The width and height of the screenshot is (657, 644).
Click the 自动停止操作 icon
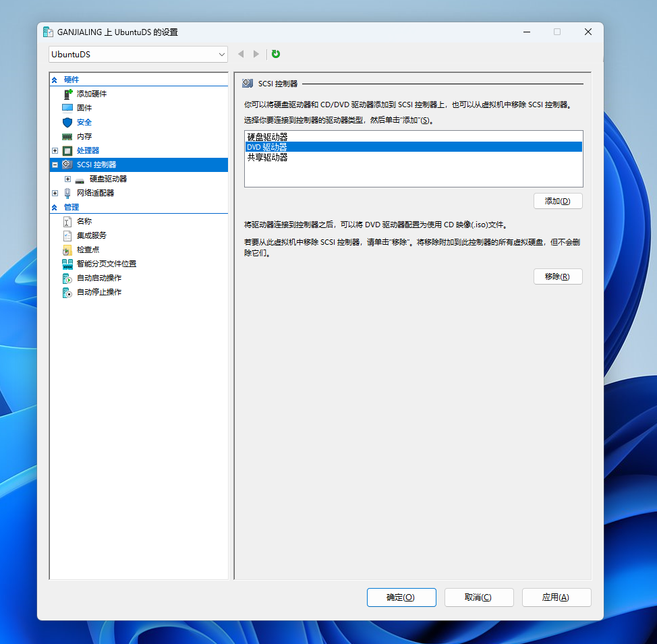(x=67, y=293)
